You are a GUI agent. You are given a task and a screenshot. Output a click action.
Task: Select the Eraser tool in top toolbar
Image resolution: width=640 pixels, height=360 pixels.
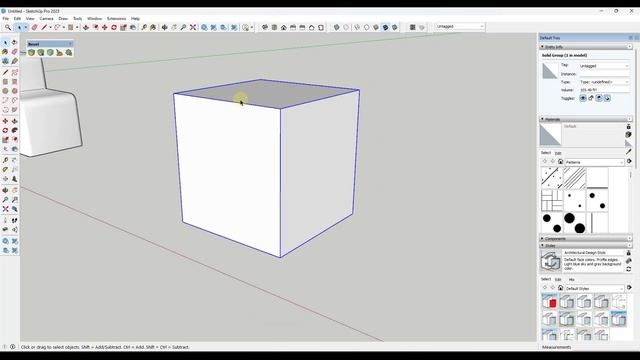click(x=34, y=27)
